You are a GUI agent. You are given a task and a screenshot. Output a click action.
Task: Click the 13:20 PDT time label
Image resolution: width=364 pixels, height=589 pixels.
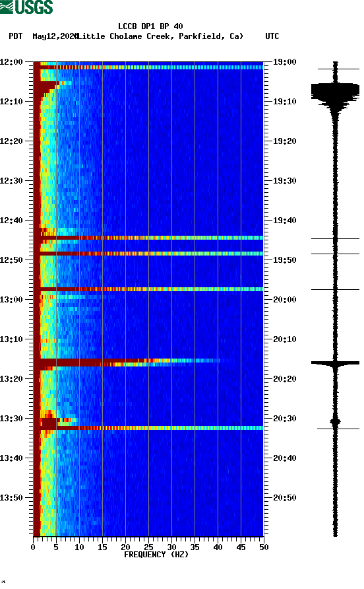pyautogui.click(x=11, y=378)
